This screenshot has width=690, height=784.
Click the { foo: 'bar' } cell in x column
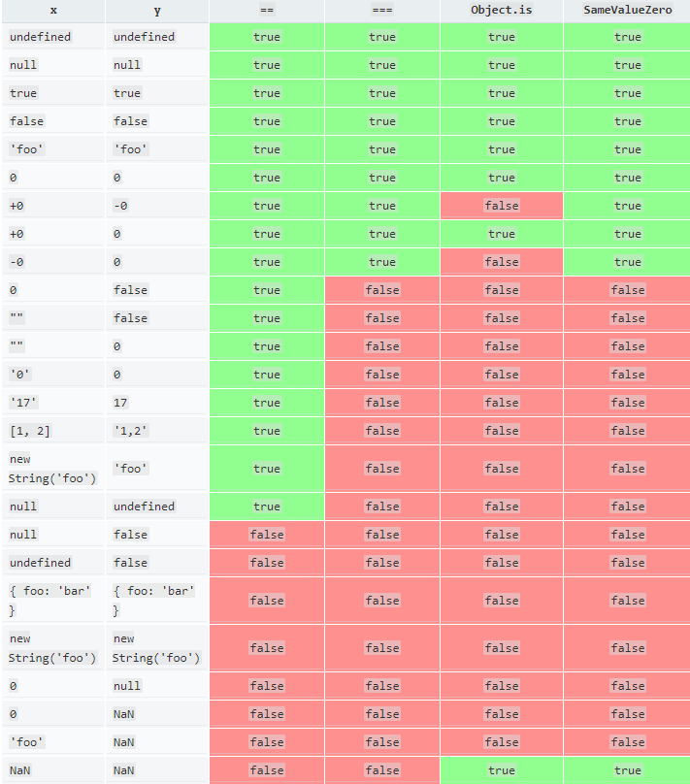click(53, 600)
